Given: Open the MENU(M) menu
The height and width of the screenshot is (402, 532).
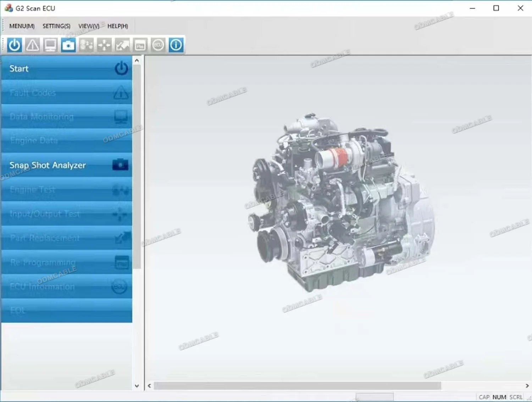Looking at the screenshot, I should (22, 26).
